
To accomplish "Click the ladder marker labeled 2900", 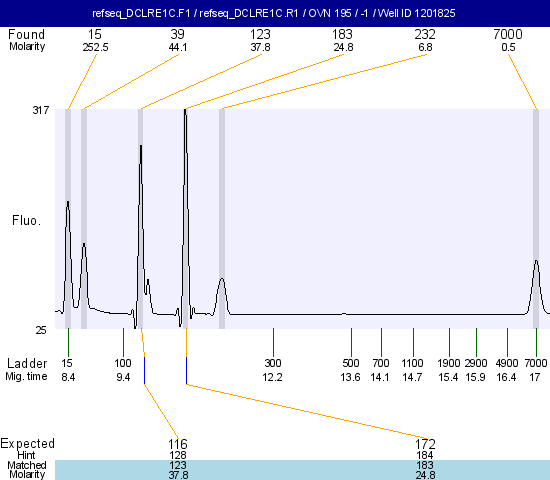I will [x=476, y=363].
